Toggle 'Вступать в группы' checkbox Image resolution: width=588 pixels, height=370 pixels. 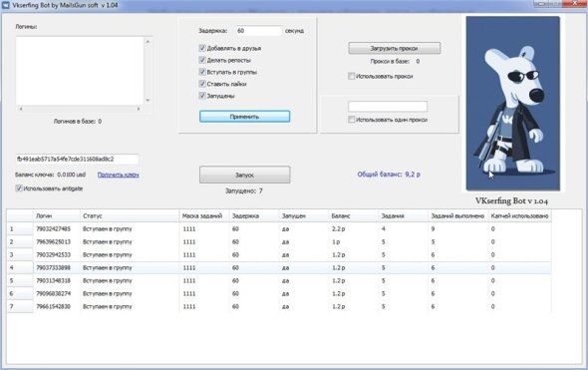point(202,72)
